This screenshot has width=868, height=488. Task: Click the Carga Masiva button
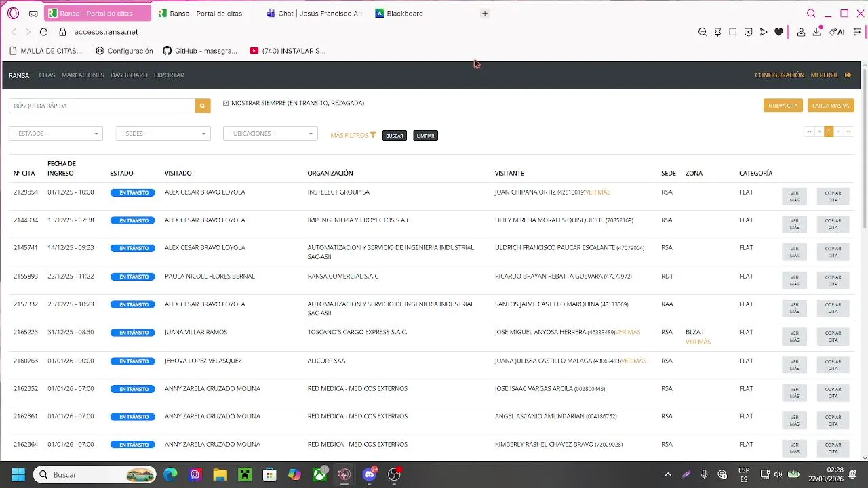click(x=831, y=106)
